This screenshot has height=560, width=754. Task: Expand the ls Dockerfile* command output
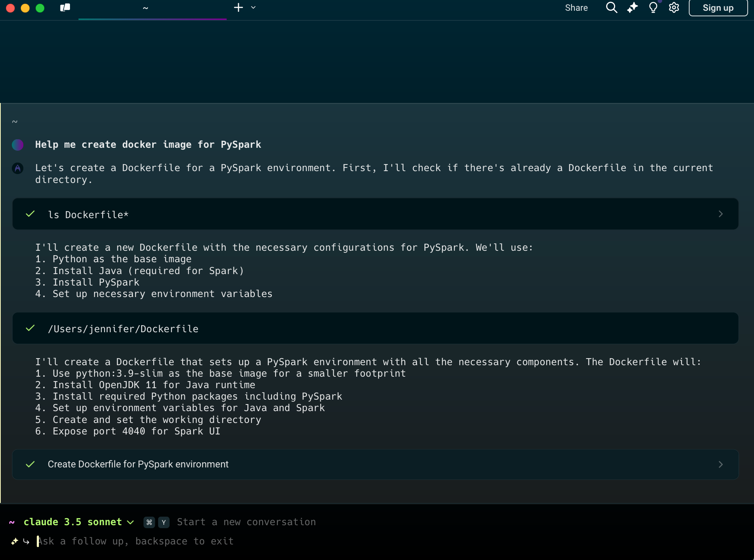(721, 214)
